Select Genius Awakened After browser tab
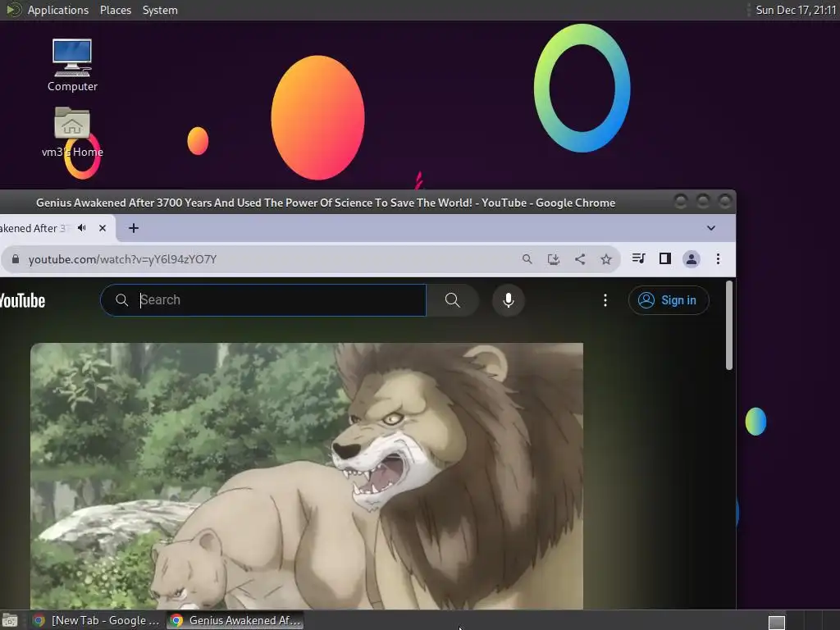The image size is (840, 630). (34, 228)
